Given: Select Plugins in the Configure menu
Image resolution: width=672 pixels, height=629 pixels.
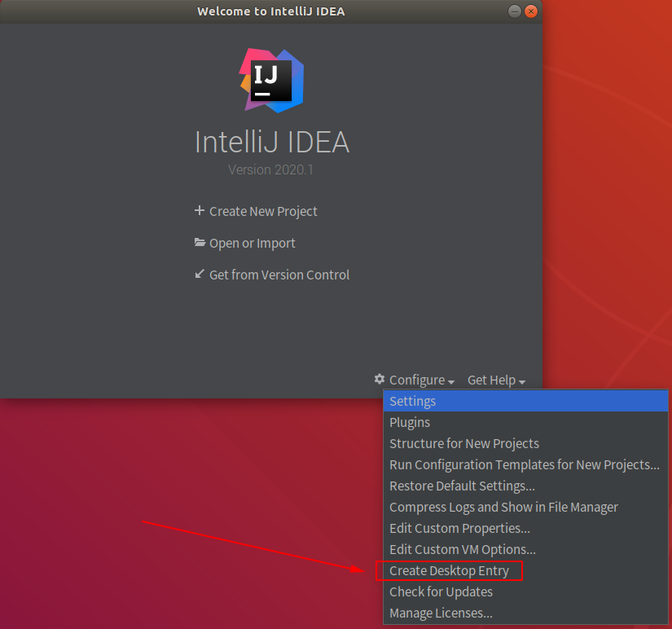Looking at the screenshot, I should [410, 422].
